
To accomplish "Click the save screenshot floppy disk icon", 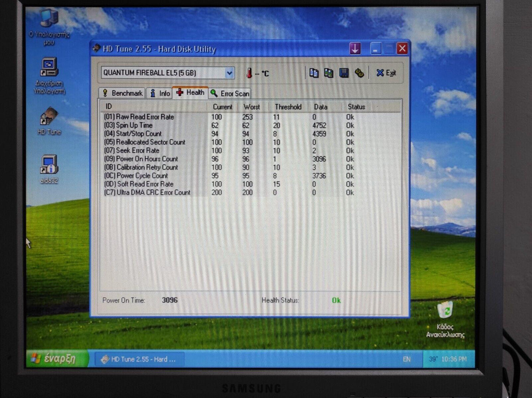I will 344,73.
